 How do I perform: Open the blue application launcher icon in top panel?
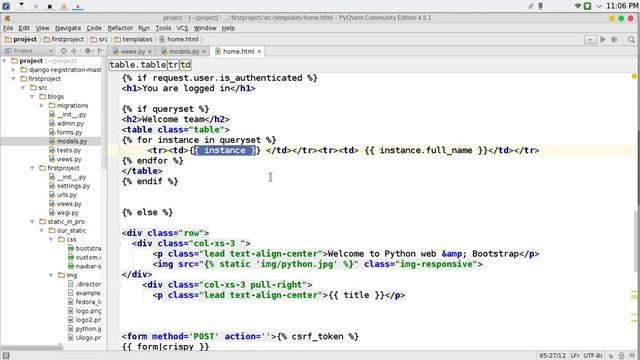pos(6,6)
